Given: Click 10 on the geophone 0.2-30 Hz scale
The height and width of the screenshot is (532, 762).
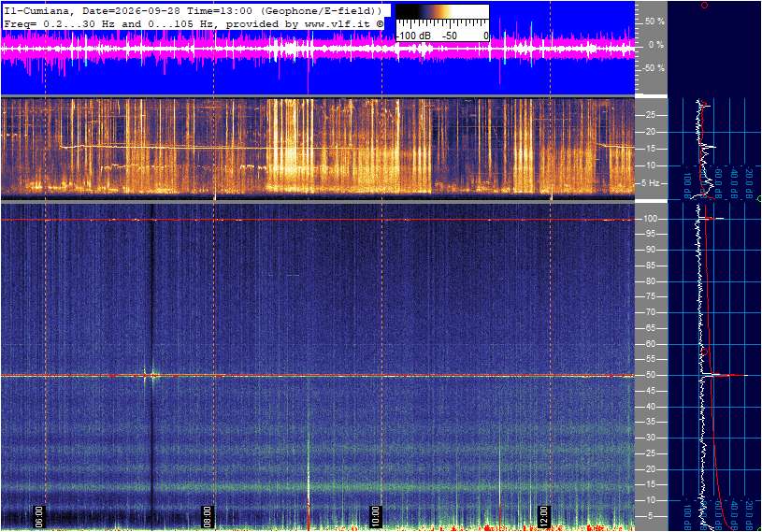Looking at the screenshot, I should coord(650,165).
